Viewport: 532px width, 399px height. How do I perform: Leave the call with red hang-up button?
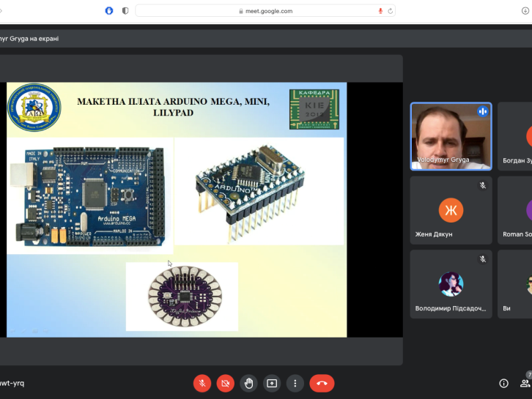322,383
